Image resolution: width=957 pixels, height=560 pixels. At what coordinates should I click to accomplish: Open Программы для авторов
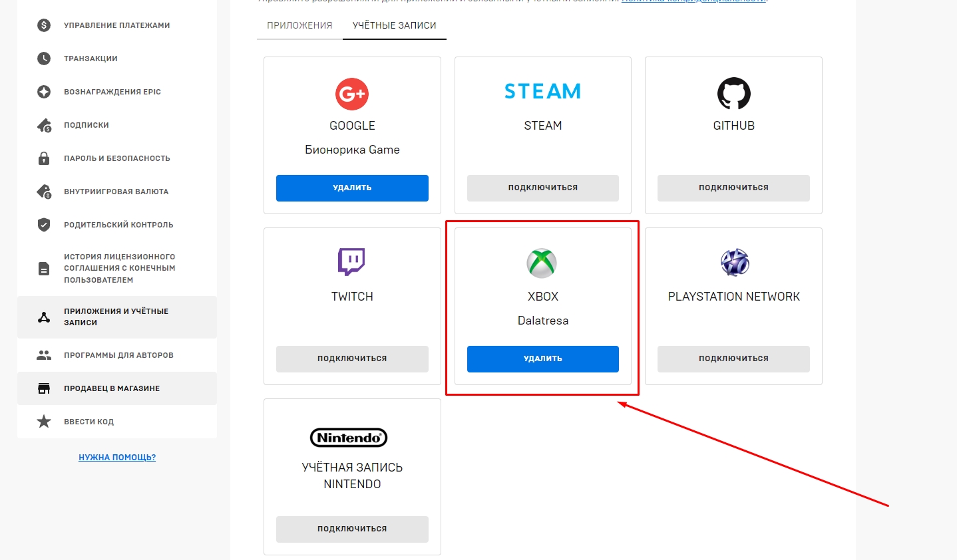117,355
